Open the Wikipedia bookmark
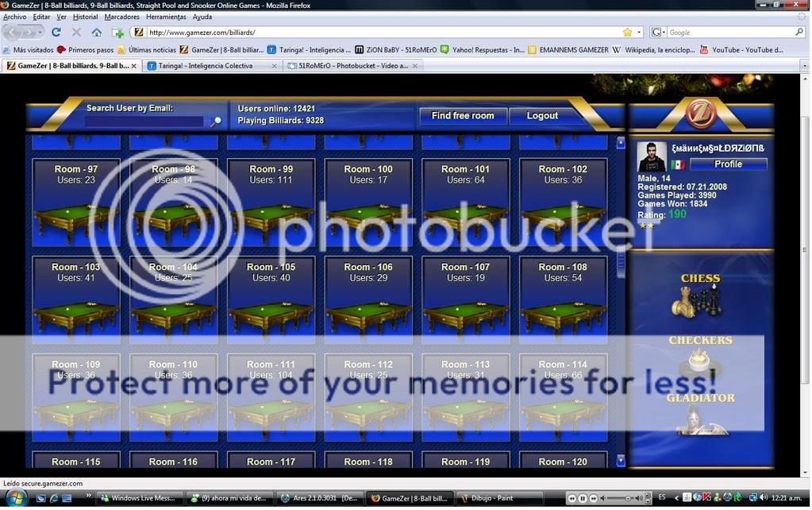The image size is (812, 510). click(653, 50)
